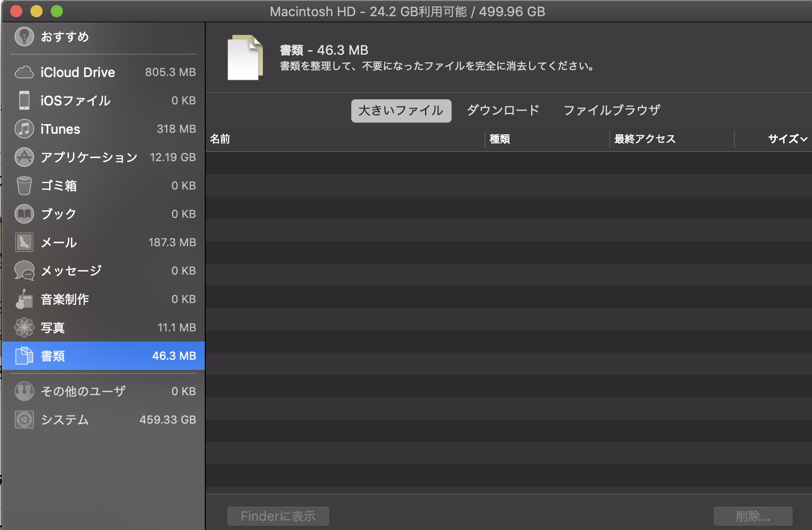Switch to the ダウンロード tab
The width and height of the screenshot is (812, 530).
point(503,110)
